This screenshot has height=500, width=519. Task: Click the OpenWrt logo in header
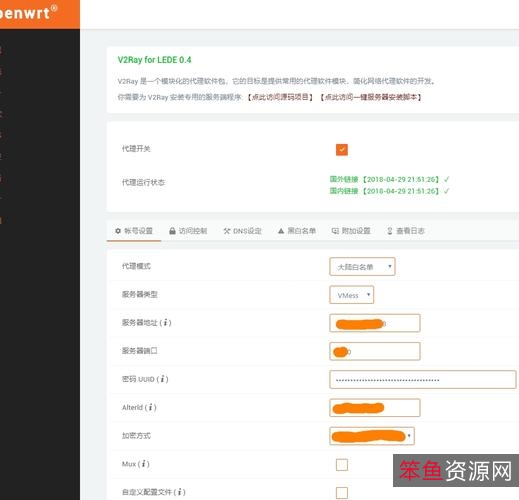click(28, 13)
